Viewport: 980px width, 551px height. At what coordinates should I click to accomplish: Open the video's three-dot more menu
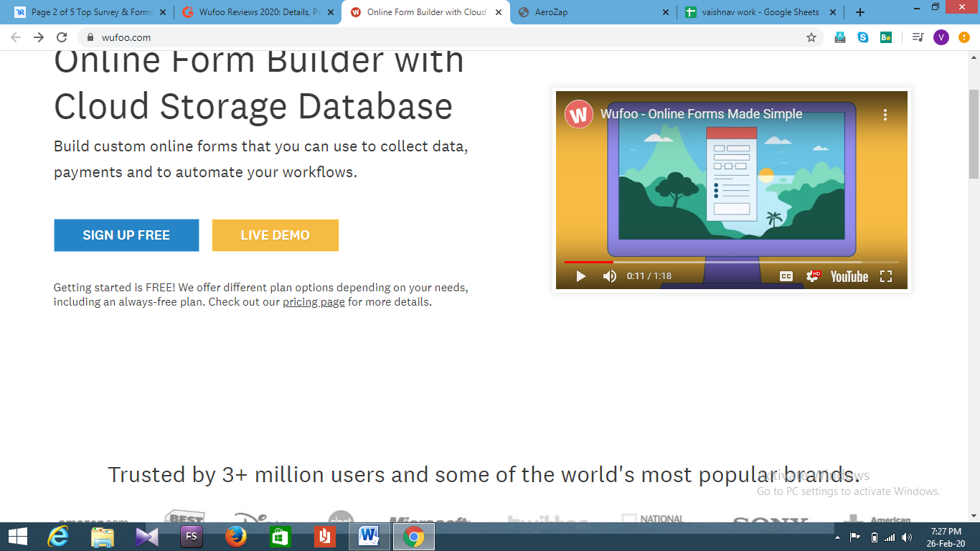885,115
